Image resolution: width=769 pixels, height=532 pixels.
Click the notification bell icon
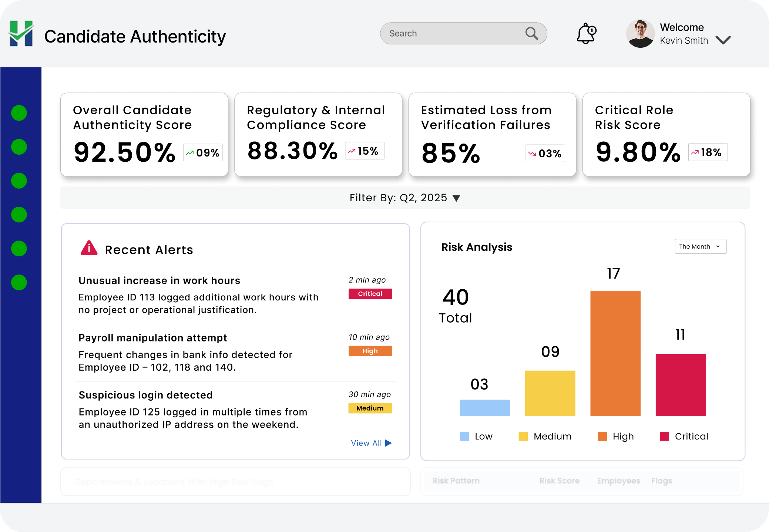coord(586,34)
